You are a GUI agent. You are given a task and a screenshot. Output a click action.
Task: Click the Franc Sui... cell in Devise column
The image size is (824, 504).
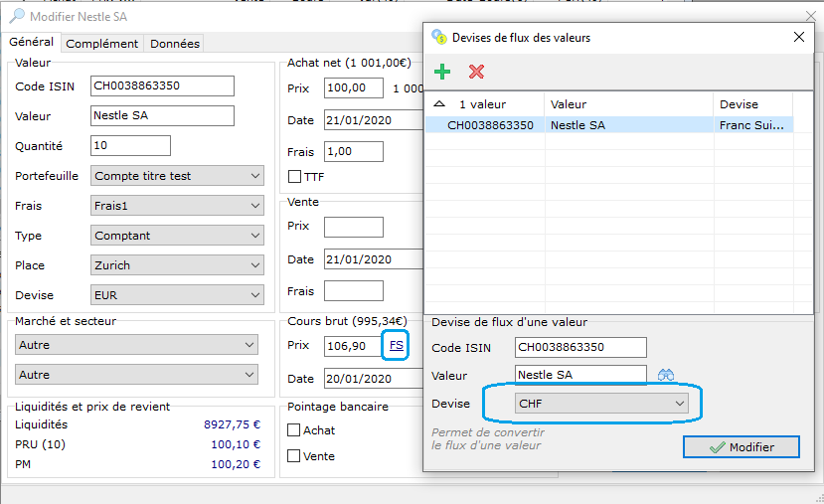751,125
